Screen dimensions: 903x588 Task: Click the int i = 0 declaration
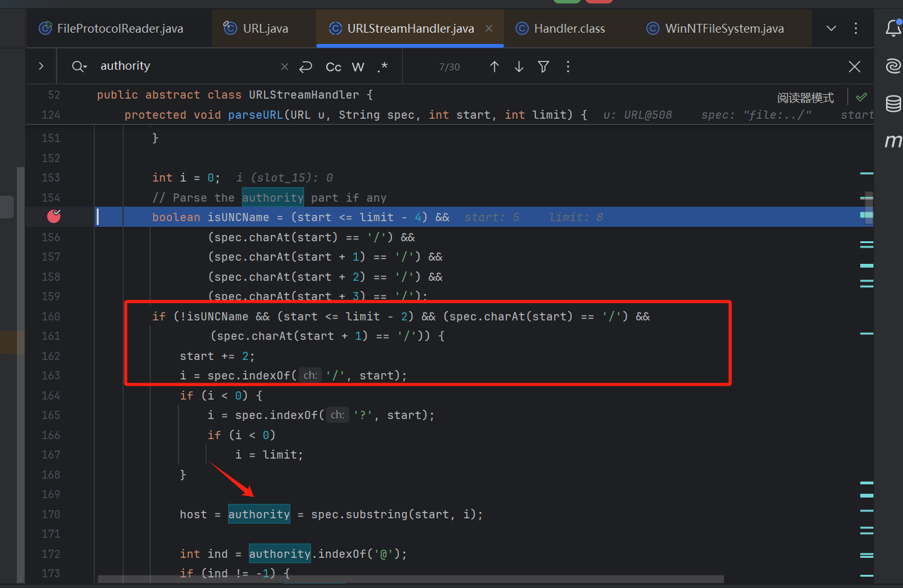point(186,178)
